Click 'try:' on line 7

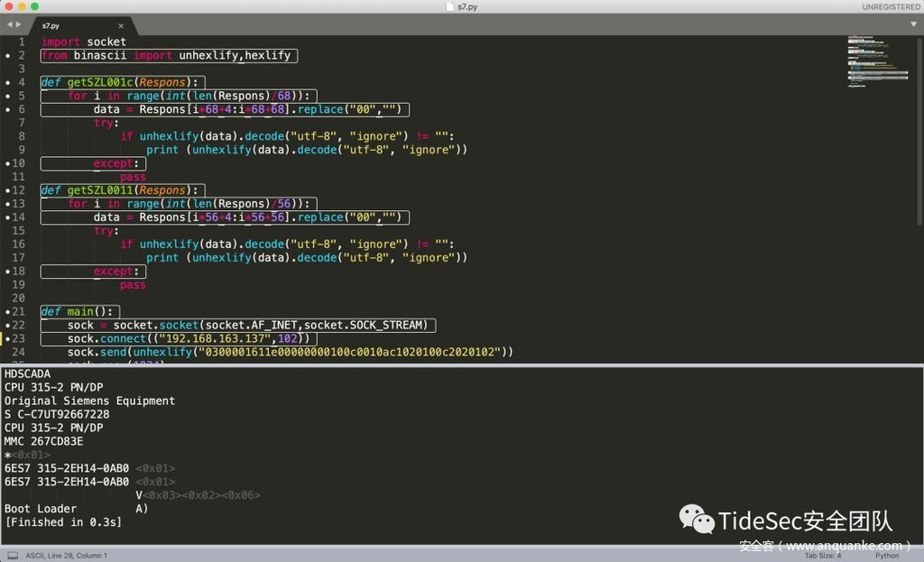click(106, 123)
